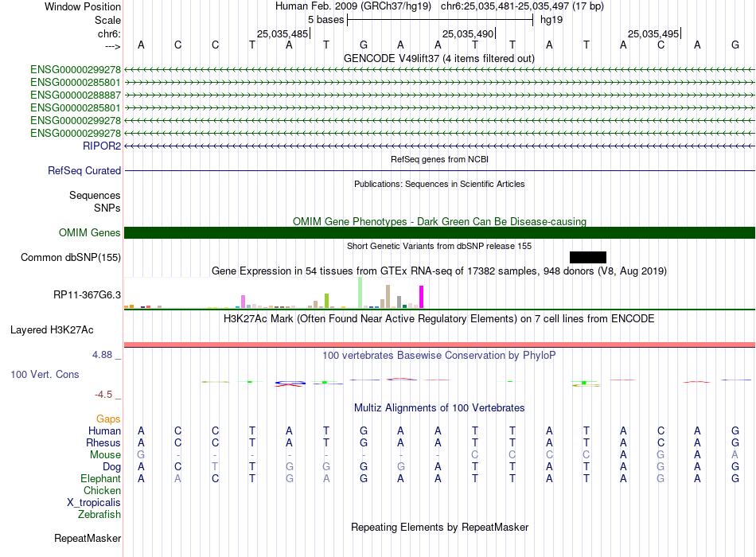The image size is (756, 557).
Task: Select the Rhesus alignment row label
Action: [x=103, y=442]
